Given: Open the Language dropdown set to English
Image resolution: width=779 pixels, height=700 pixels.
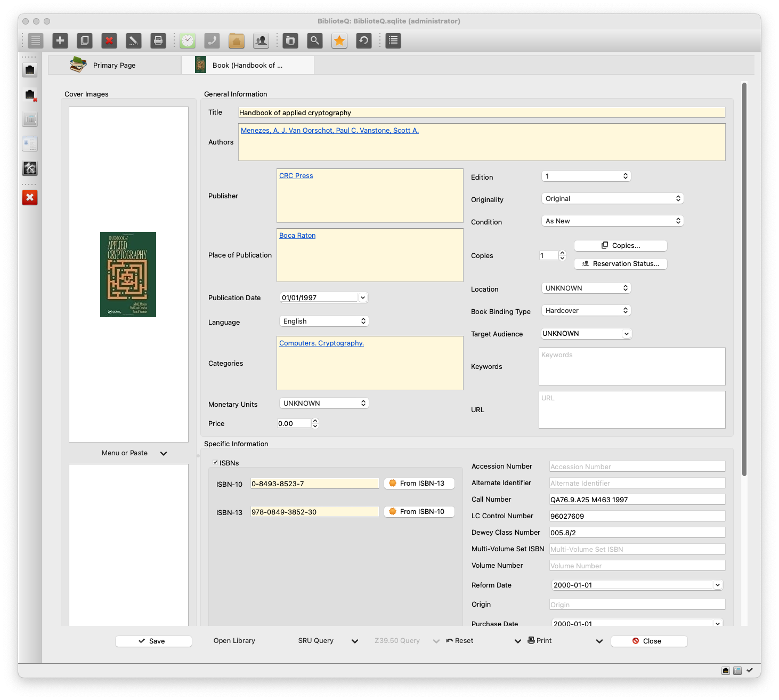Looking at the screenshot, I should tap(324, 321).
